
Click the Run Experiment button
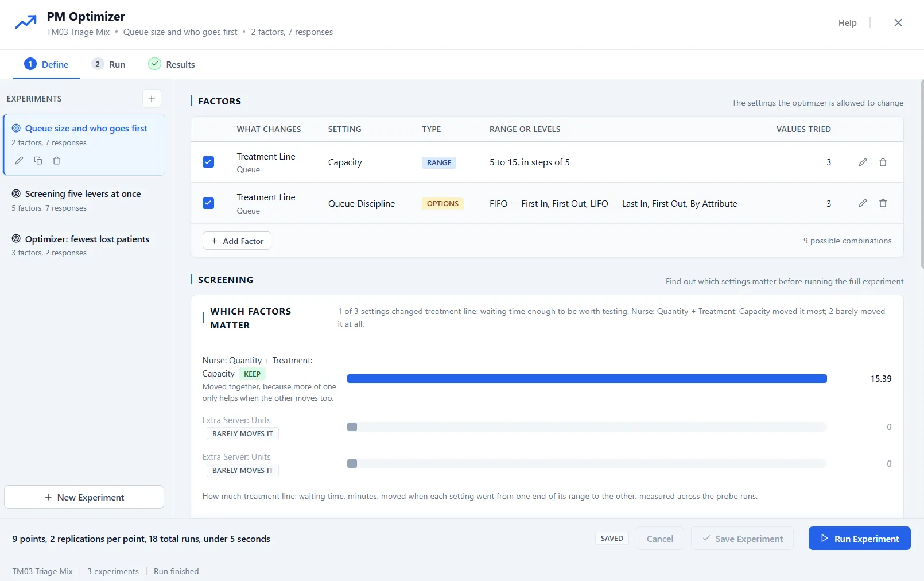point(859,539)
